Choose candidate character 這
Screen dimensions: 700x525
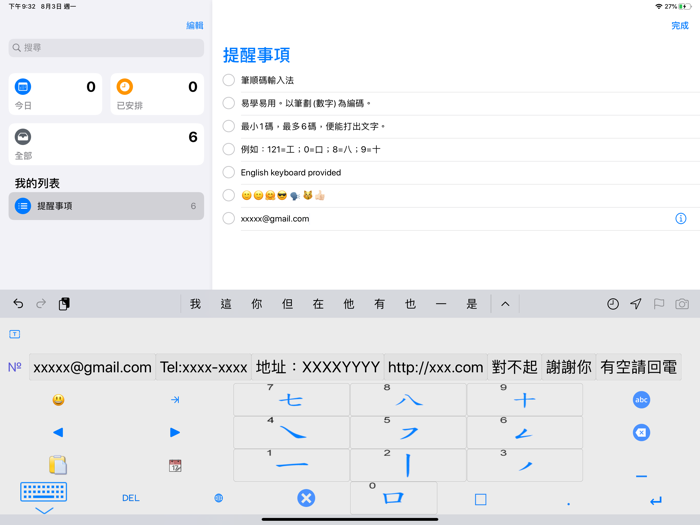[226, 304]
